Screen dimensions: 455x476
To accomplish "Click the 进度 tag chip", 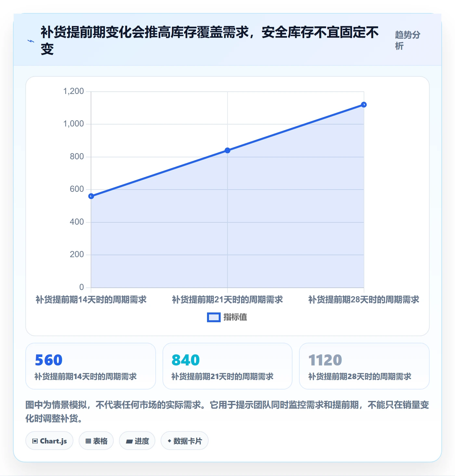I will (x=137, y=441).
